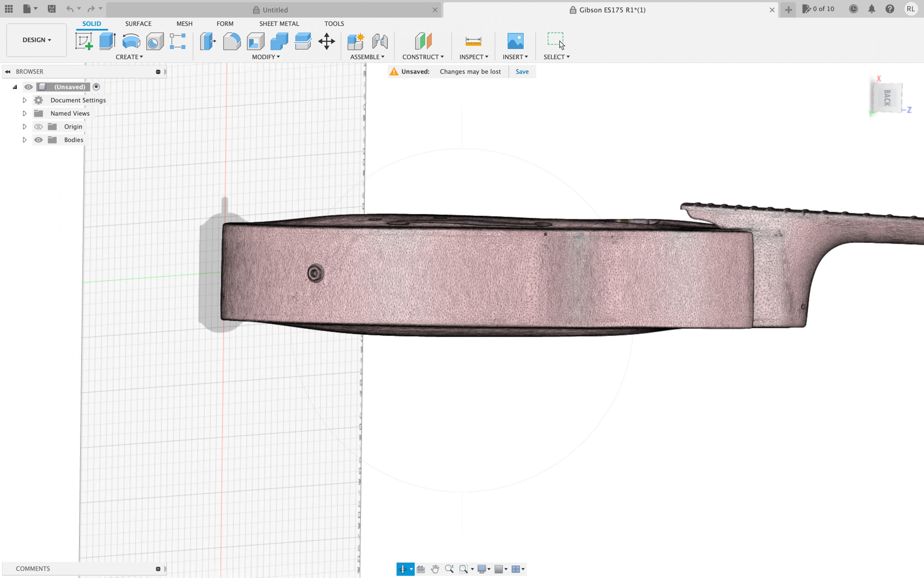Open the Job Status clock icon
924x578 pixels.
tap(853, 9)
